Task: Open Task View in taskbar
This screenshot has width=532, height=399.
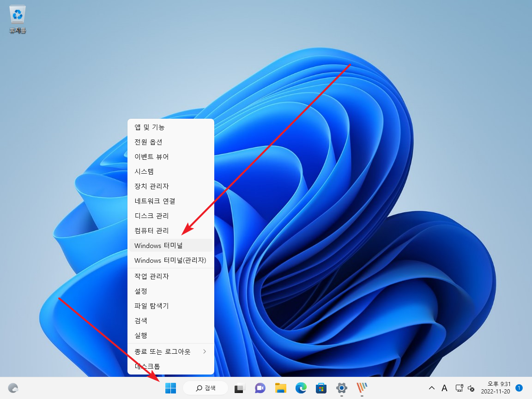Action: (x=240, y=388)
